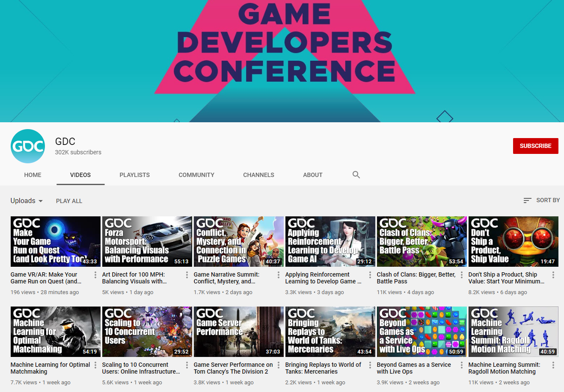Image resolution: width=564 pixels, height=392 pixels.
Task: Open the CHANNELS tab
Action: (258, 175)
